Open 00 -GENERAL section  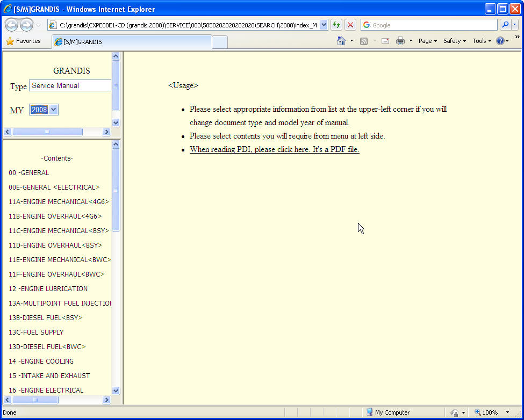28,172
